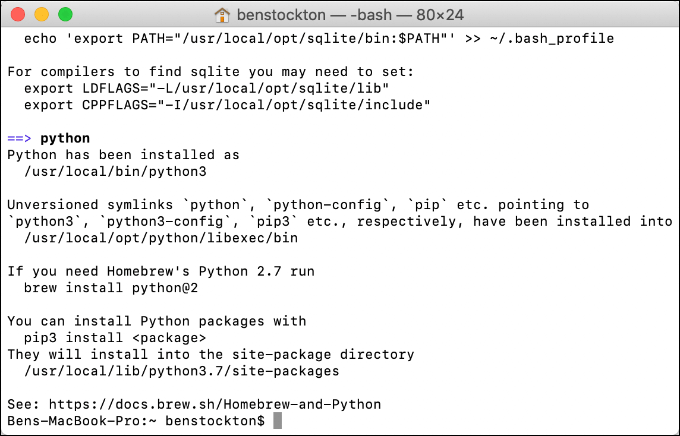Image resolution: width=680 pixels, height=436 pixels.
Task: Close the Terminal window with red button
Action: (20, 14)
